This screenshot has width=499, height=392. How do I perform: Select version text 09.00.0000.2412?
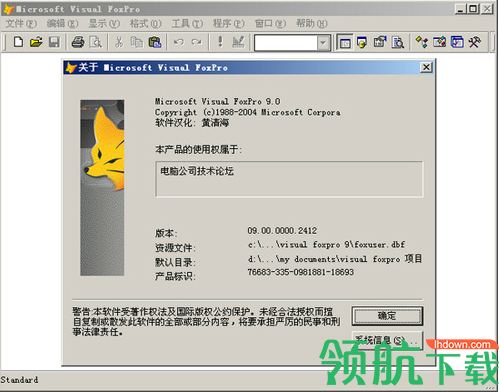(x=282, y=231)
